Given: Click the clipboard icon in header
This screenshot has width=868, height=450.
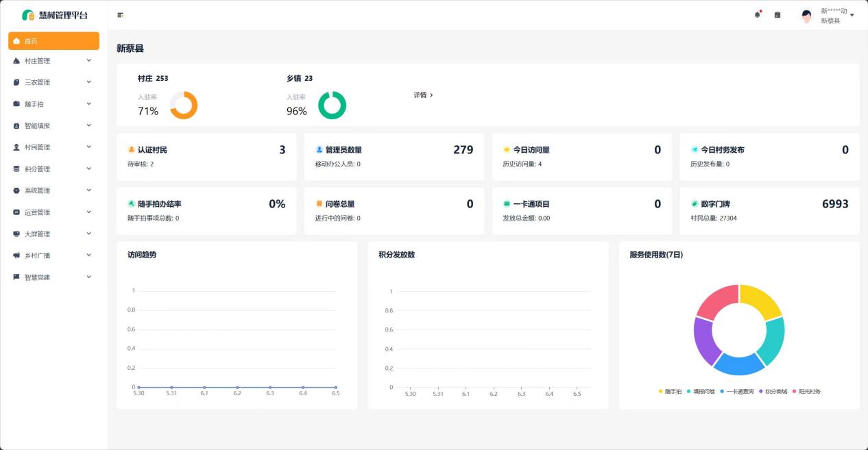Looking at the screenshot, I should click(x=777, y=15).
